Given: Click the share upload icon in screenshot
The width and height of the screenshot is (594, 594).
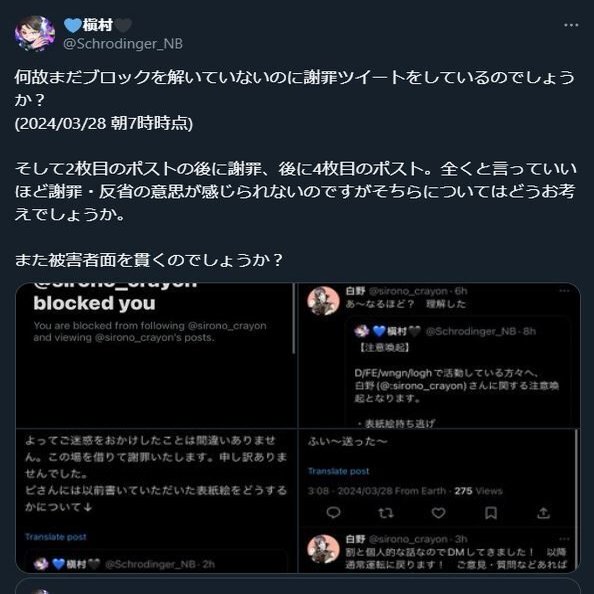Looking at the screenshot, I should (x=543, y=513).
